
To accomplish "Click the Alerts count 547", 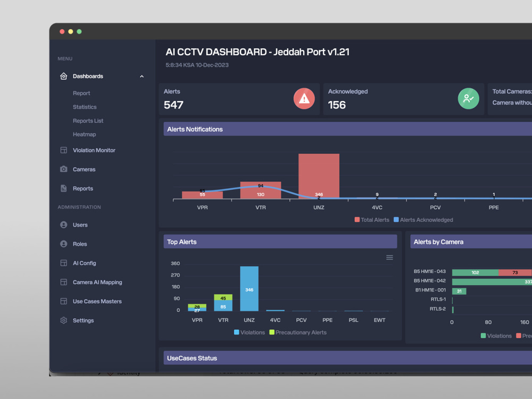I will pyautogui.click(x=173, y=105).
